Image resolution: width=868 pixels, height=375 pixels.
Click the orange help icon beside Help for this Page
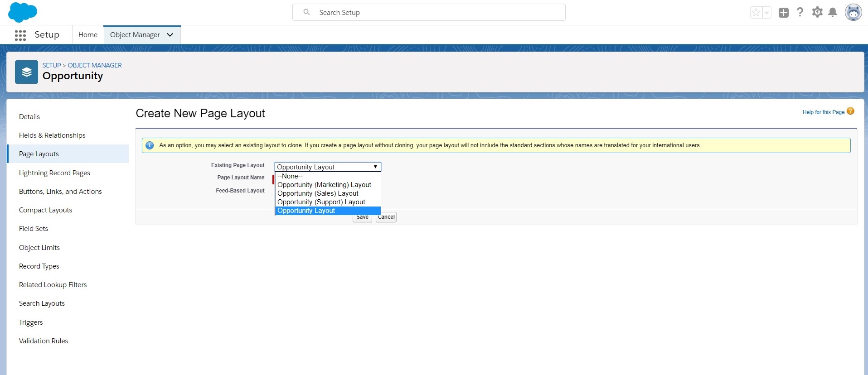850,111
